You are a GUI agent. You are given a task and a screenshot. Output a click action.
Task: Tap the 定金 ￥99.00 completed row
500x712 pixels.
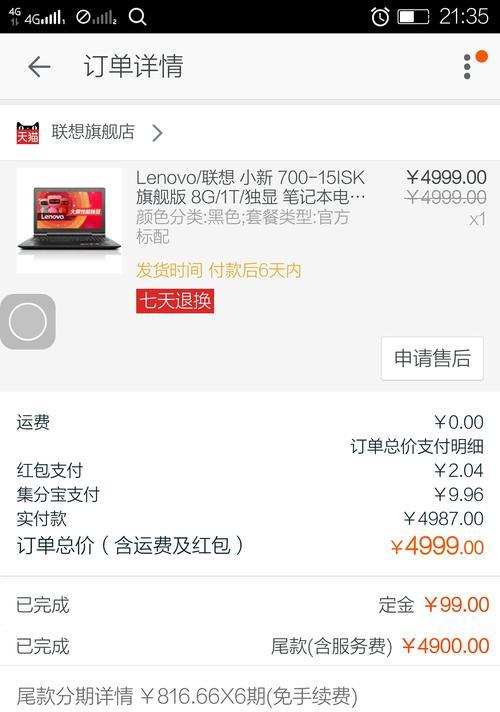pyautogui.click(x=250, y=605)
